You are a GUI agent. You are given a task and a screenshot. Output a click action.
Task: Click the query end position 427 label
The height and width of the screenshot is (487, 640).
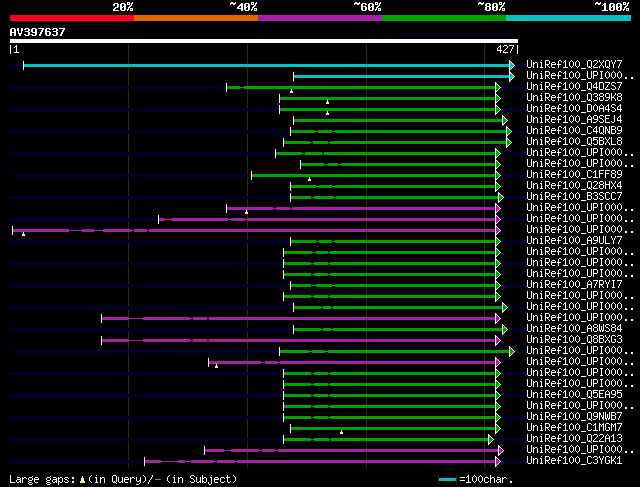(x=505, y=49)
